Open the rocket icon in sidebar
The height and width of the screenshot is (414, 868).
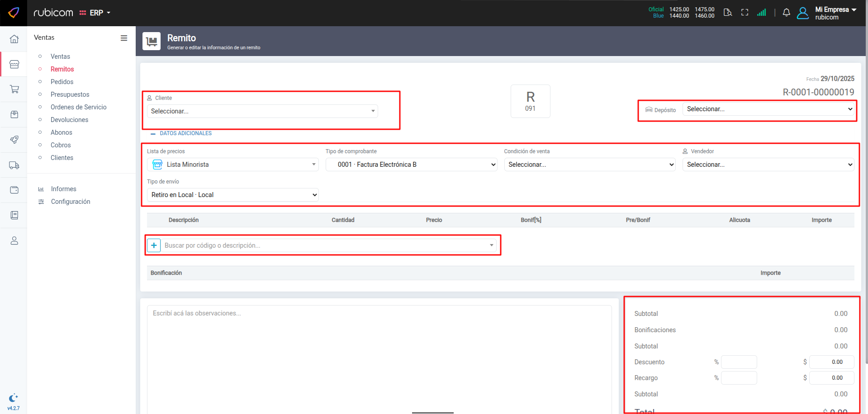click(x=14, y=140)
